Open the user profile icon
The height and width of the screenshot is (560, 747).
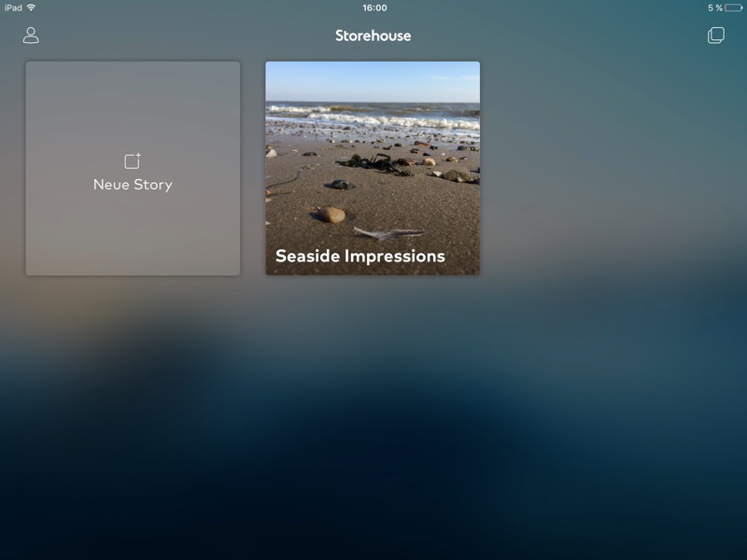(31, 35)
